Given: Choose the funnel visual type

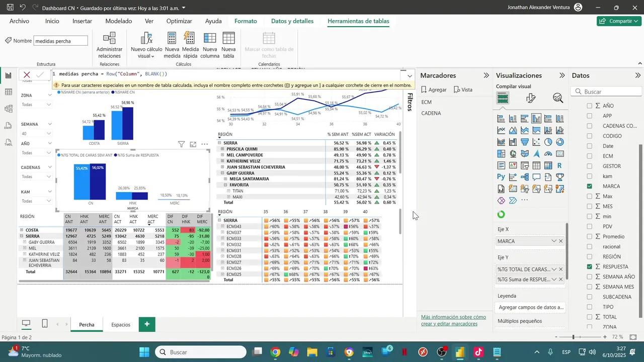Looking at the screenshot, I should 525,142.
